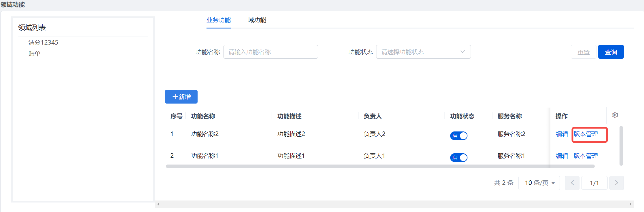Click 编辑 for 功能名称2 row
Viewport: 644px width, 212px height.
[x=562, y=134]
